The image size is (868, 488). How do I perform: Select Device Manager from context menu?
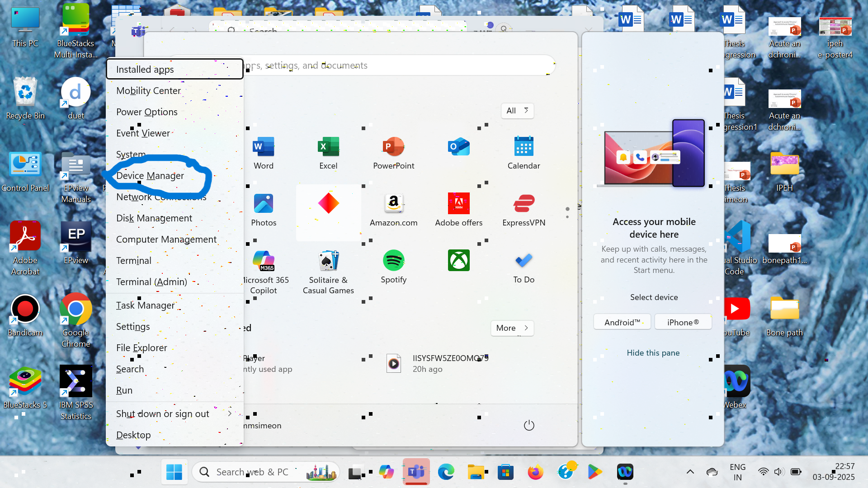[x=150, y=176]
